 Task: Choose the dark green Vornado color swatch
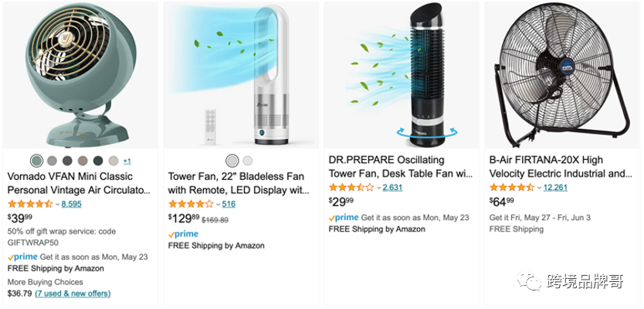tap(97, 161)
